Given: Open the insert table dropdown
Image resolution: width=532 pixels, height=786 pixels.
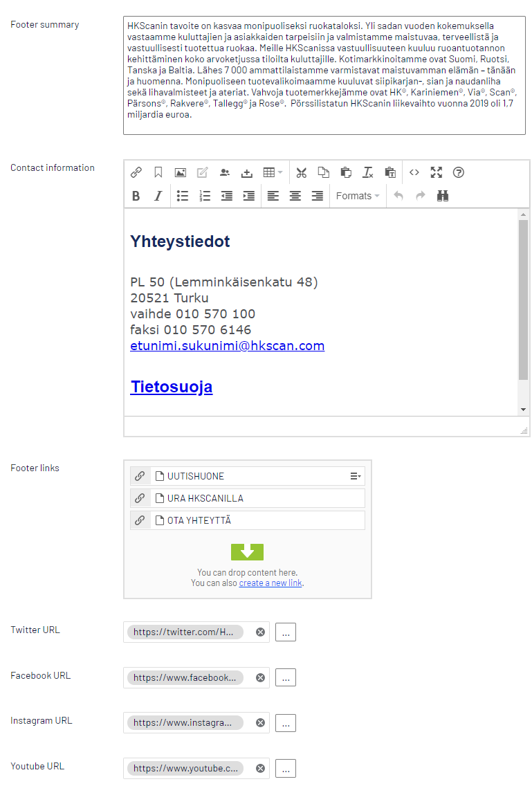Looking at the screenshot, I should (273, 172).
